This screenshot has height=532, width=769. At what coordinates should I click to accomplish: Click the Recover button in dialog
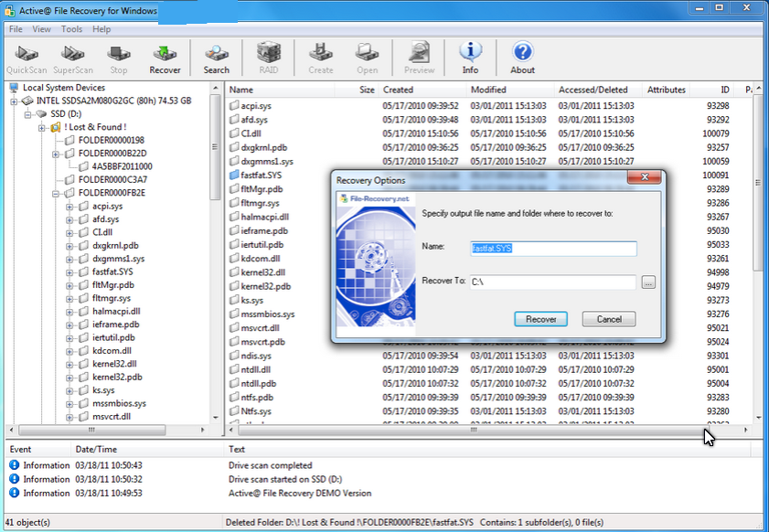pyautogui.click(x=541, y=319)
